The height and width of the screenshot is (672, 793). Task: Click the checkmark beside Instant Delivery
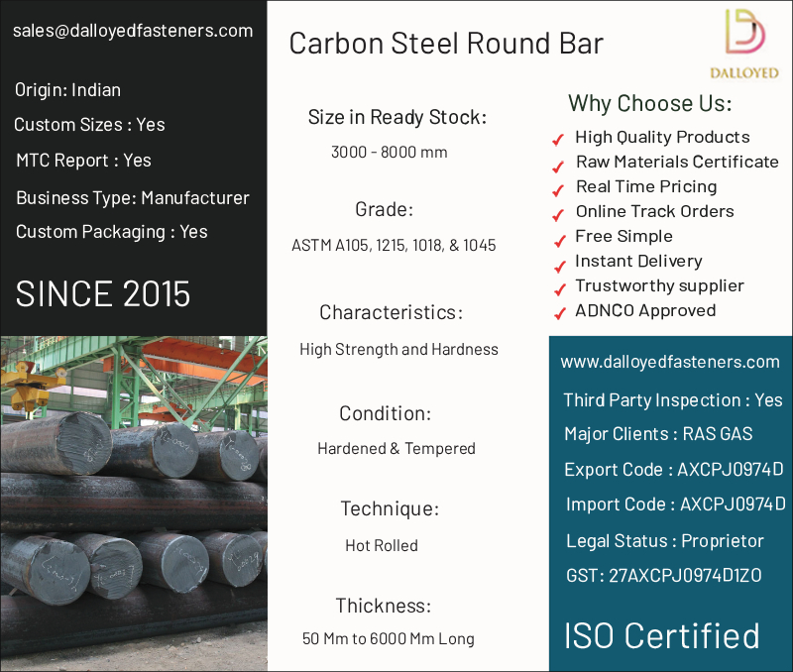coord(559,266)
